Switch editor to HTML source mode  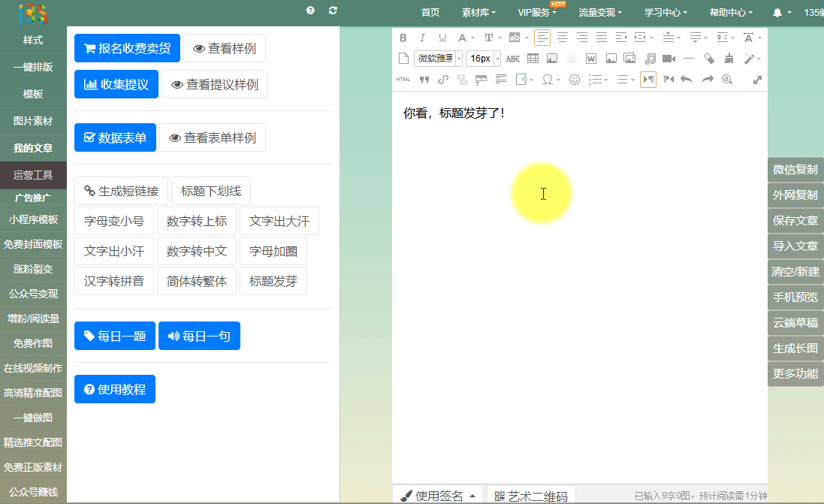point(403,80)
